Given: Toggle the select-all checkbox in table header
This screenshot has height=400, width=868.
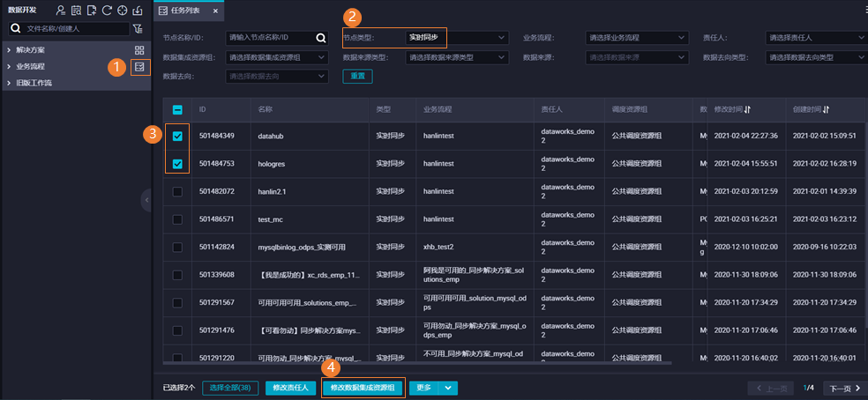Looking at the screenshot, I should pos(177,109).
